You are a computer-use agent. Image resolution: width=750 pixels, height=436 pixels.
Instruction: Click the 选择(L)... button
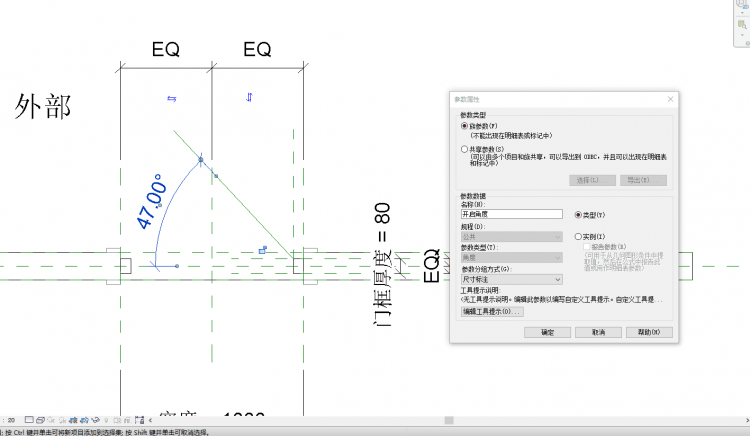[592, 180]
